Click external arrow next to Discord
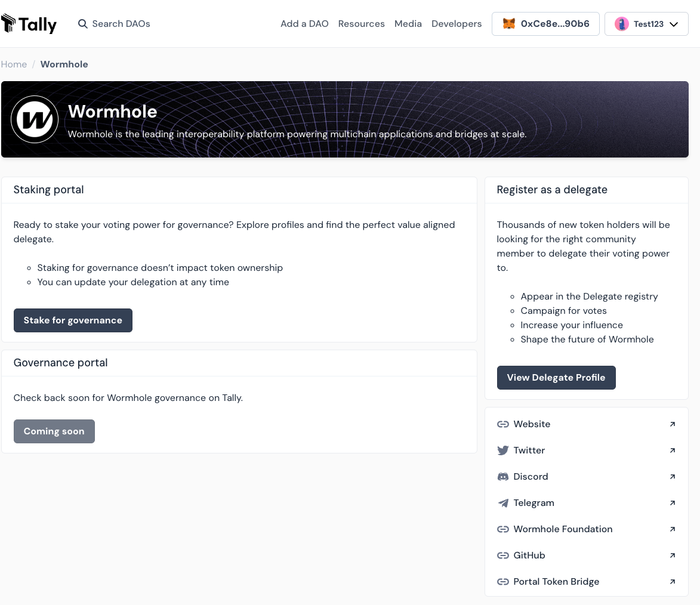This screenshot has height=605, width=700. tap(673, 477)
